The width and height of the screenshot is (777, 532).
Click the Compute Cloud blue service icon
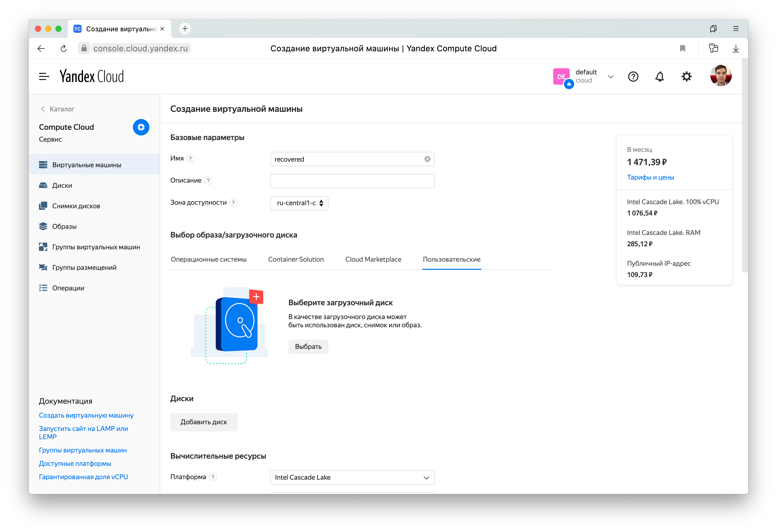[141, 127]
